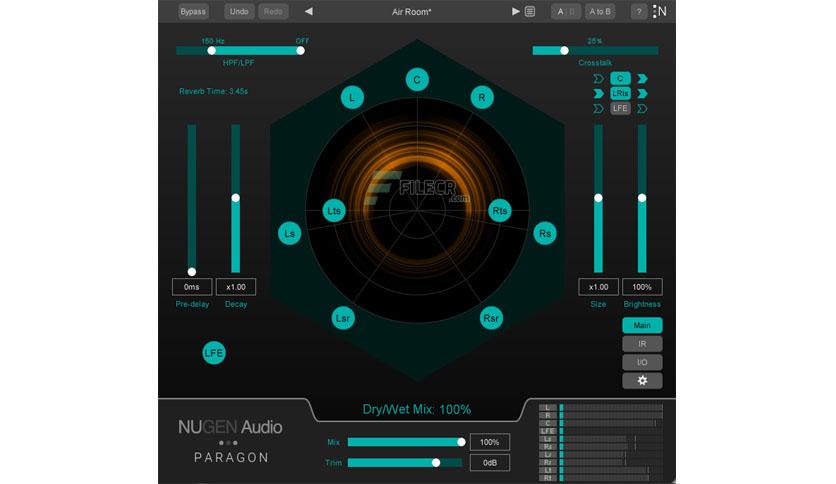836x484 pixels.
Task: Toggle input arrow left of LRts
Action: pos(598,94)
